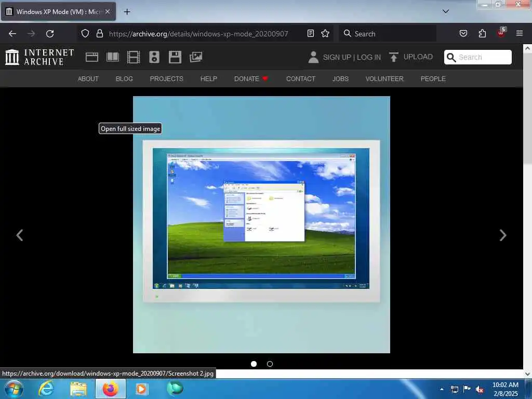The image size is (532, 399).
Task: Open the Windows Start button
Action: point(14,389)
